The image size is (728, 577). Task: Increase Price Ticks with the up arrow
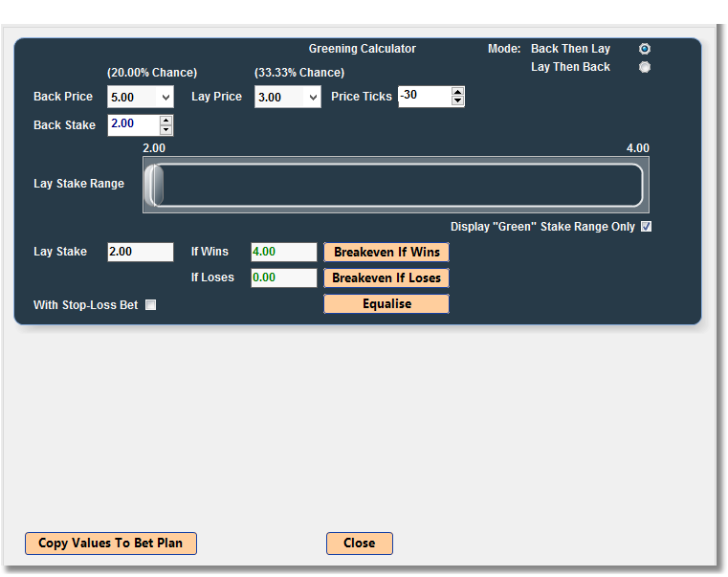click(457, 92)
